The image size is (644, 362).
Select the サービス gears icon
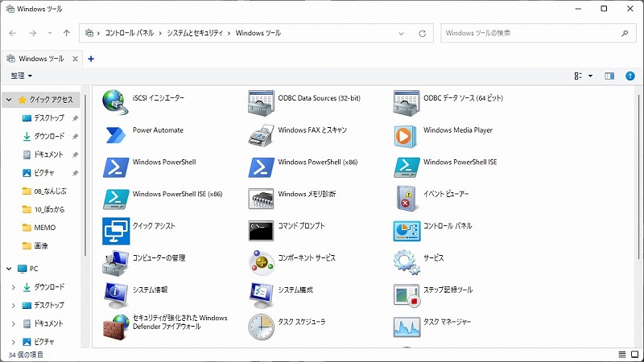(x=407, y=262)
